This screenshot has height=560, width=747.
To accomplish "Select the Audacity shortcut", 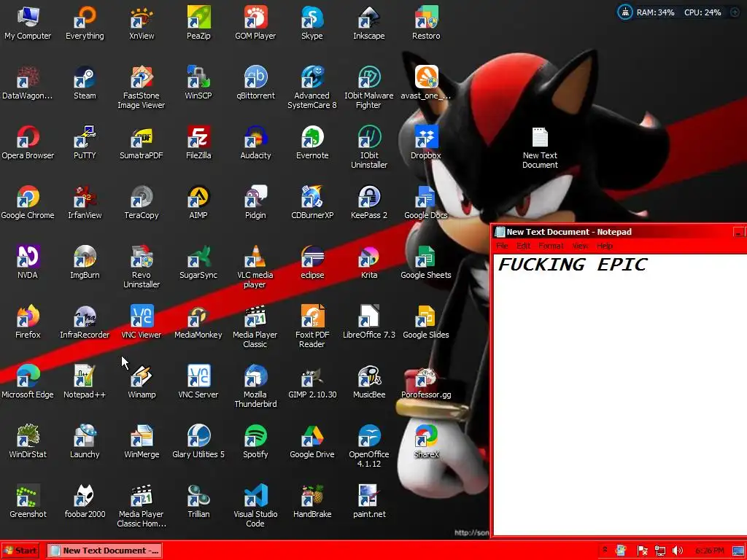I will click(x=255, y=143).
